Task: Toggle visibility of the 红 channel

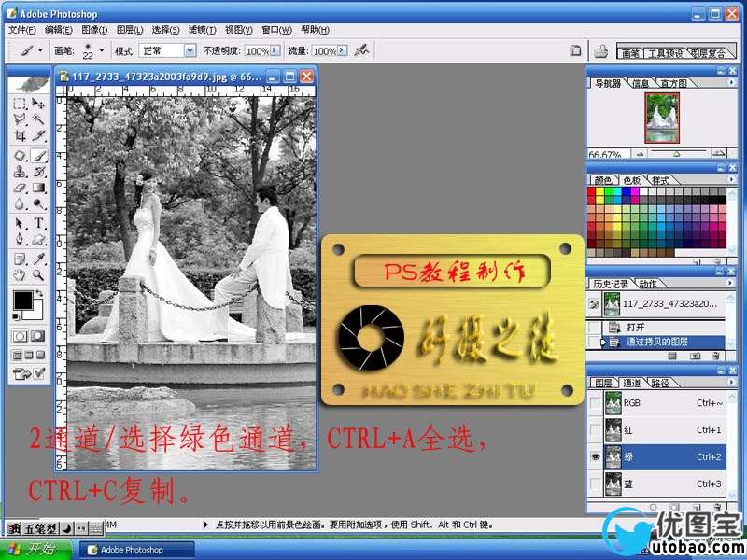Action: [596, 430]
